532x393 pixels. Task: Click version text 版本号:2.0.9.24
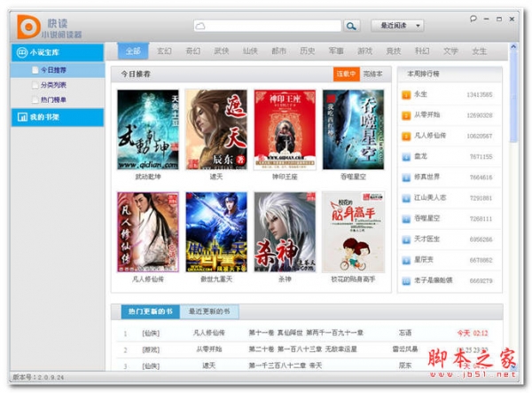click(x=38, y=377)
